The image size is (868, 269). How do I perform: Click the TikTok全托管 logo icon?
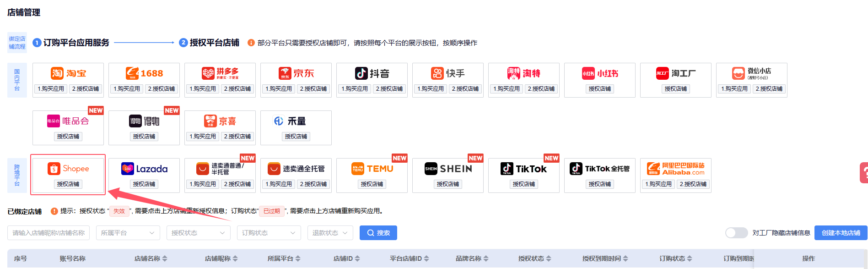point(576,169)
